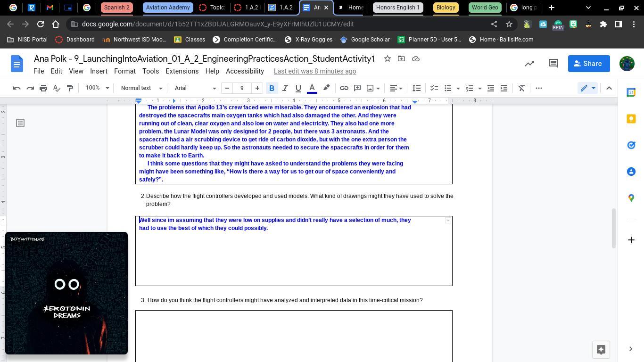Open the File menu

[39, 71]
